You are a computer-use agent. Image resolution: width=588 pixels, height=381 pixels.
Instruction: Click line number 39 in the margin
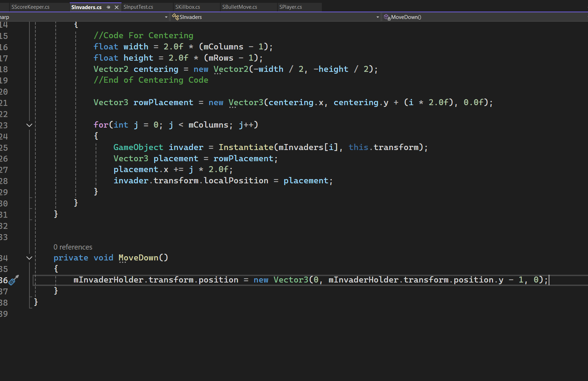4,314
